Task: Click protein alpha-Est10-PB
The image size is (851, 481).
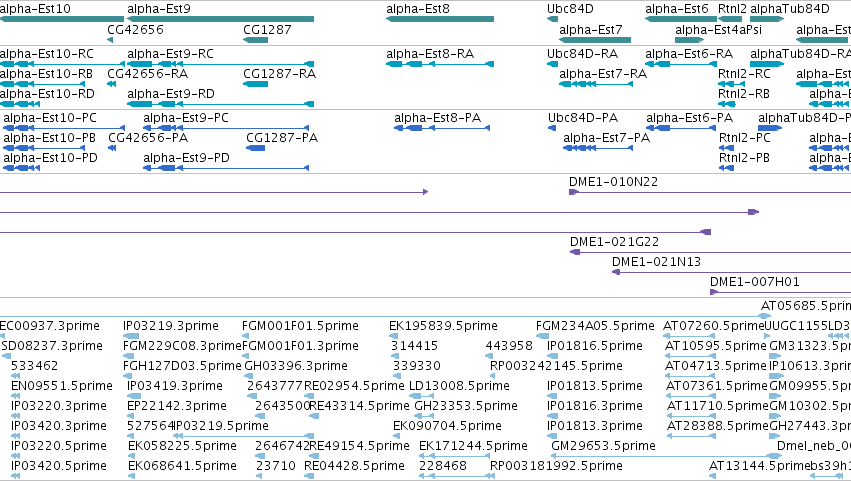Action: pos(49,138)
